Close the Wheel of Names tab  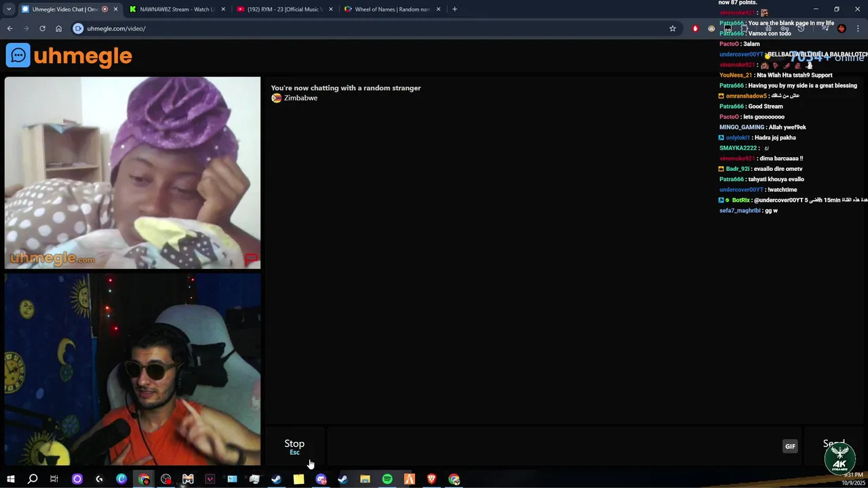click(438, 9)
